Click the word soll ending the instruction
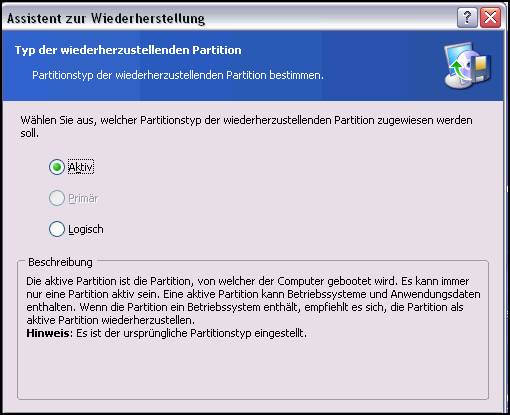Screen dimensions: 510x415 (29, 133)
